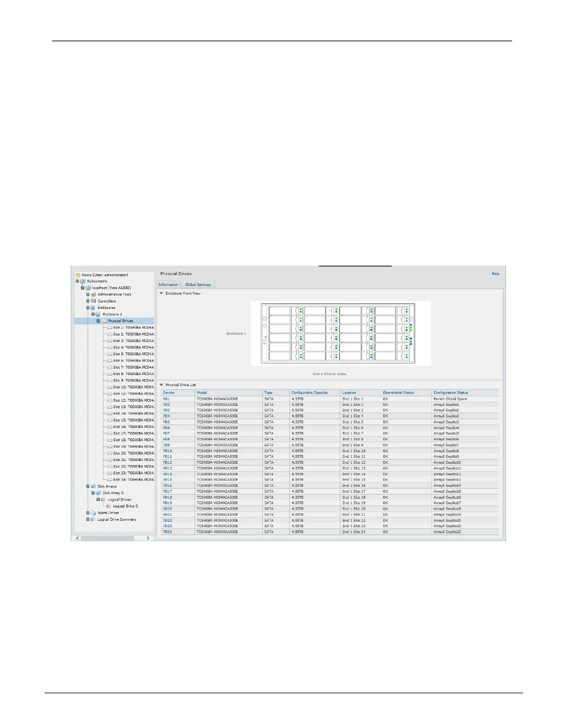Expand the Controllers tree node
This screenshot has height=728, width=563.
pos(88,301)
